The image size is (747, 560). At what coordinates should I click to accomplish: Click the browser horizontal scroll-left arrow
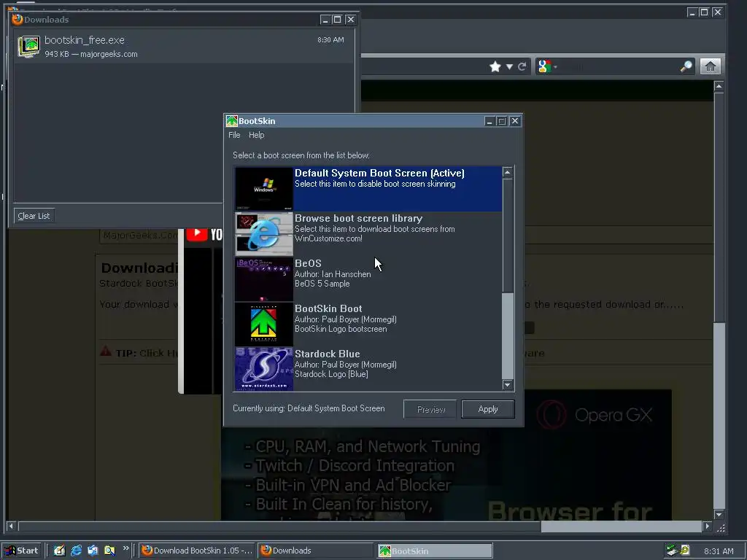point(10,526)
